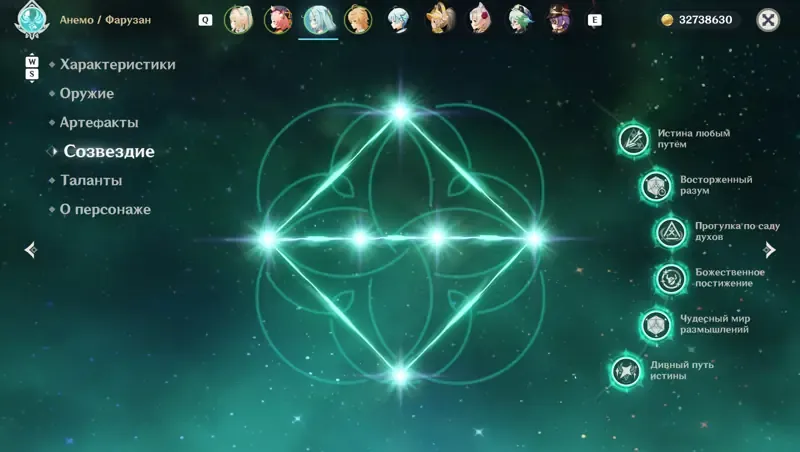Click the Anemo element emblem icon

[32, 19]
